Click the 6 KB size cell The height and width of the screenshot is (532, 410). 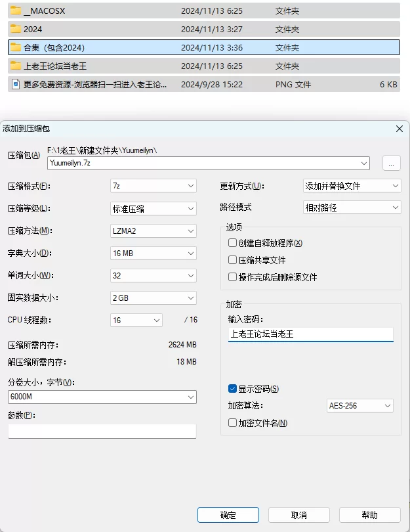tap(388, 84)
